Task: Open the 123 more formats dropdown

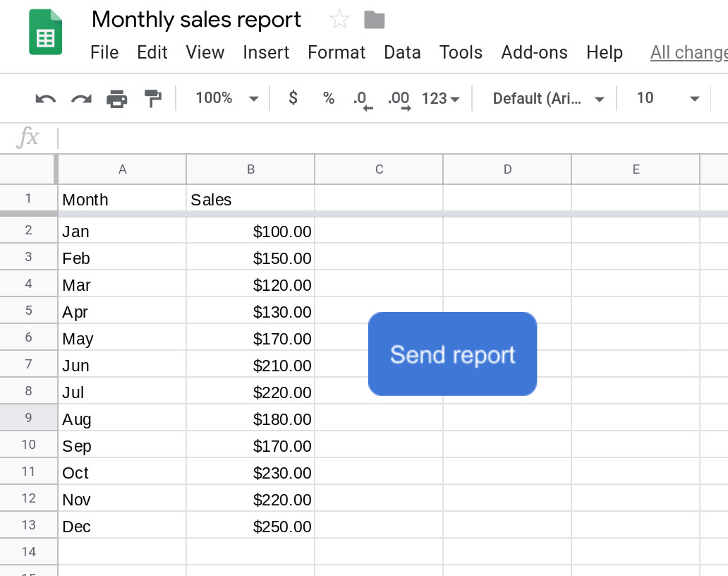Action: [440, 99]
